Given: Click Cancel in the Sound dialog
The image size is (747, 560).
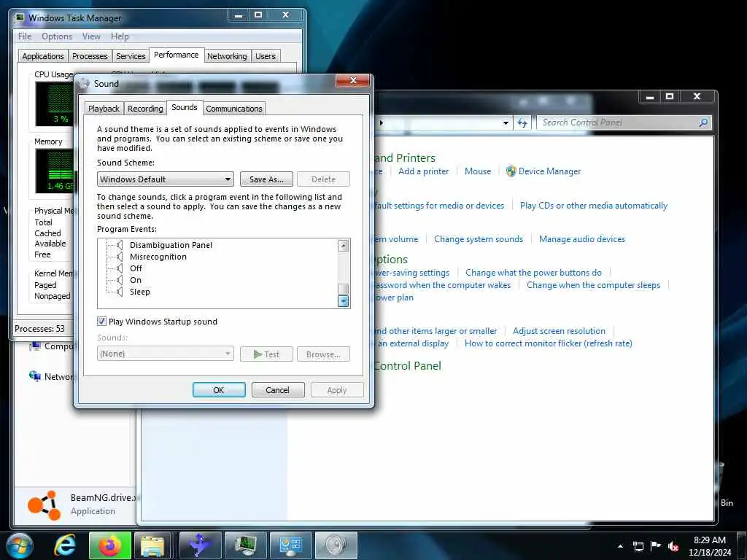Looking at the screenshot, I should click(x=277, y=389).
